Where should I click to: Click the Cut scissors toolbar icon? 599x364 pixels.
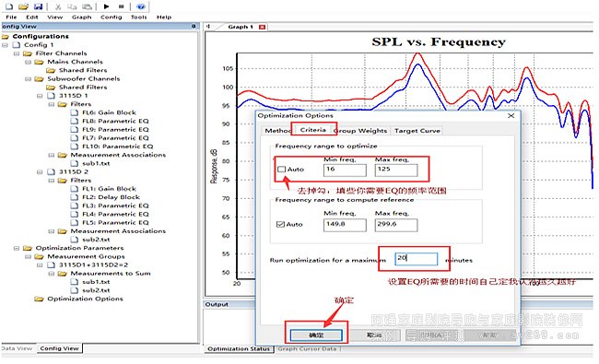58,6
